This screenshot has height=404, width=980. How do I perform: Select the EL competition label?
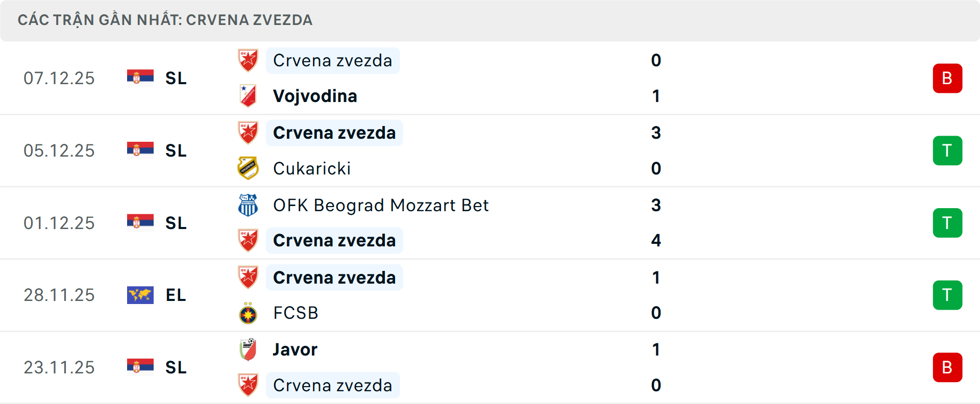tap(175, 295)
